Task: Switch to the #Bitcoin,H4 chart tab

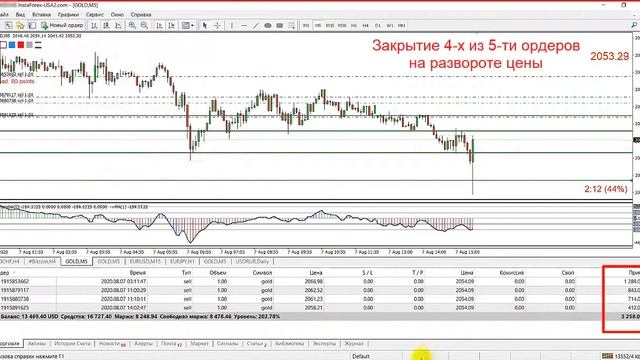Action: tap(42, 261)
